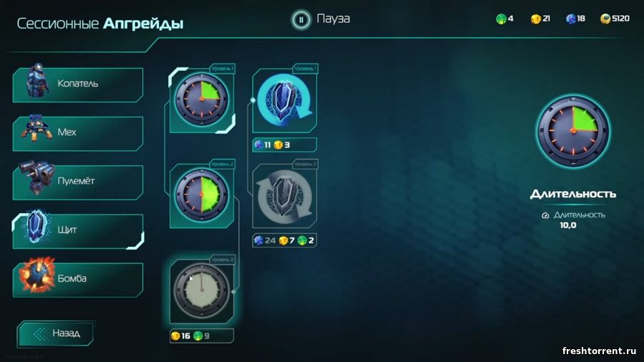Select the Щит category tab
Image resolution: width=644 pixels, height=362 pixels.
(78, 231)
